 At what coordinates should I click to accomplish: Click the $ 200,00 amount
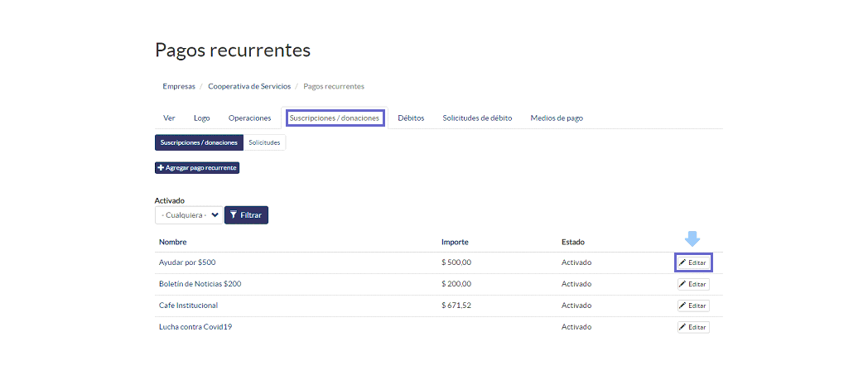point(456,284)
